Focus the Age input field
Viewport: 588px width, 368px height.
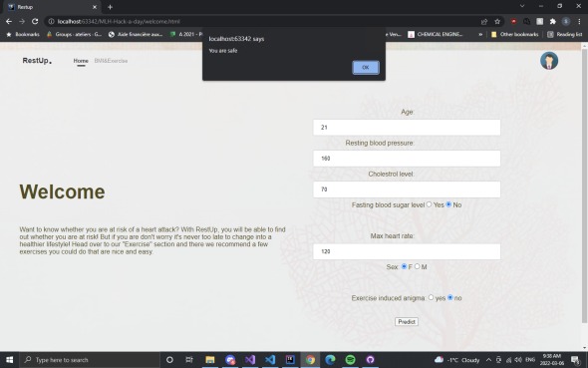(x=407, y=128)
